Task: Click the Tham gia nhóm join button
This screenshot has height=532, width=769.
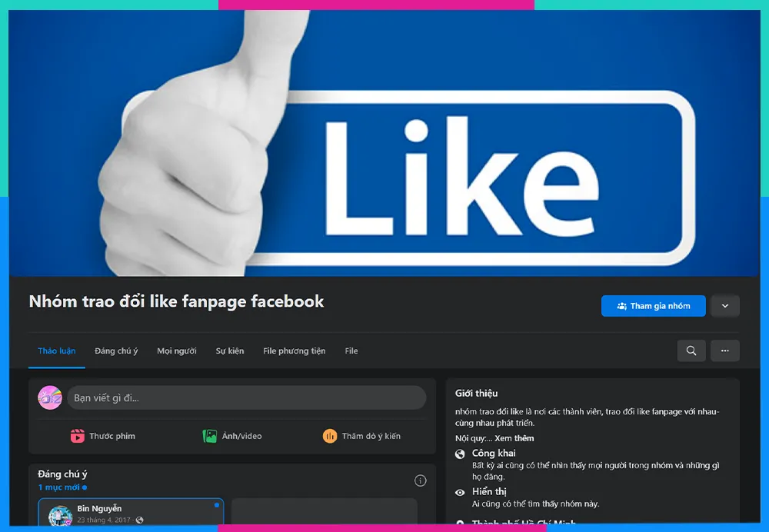Action: [653, 306]
